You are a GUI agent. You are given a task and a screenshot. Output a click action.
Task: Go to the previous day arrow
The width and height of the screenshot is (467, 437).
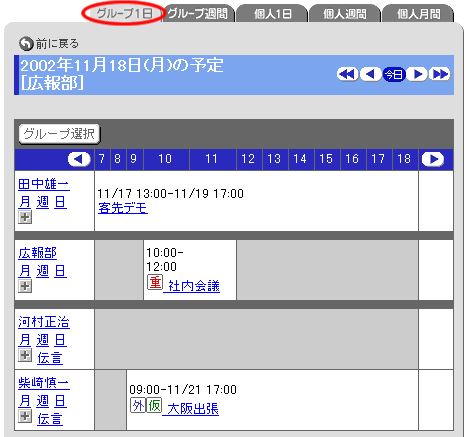pyautogui.click(x=371, y=74)
